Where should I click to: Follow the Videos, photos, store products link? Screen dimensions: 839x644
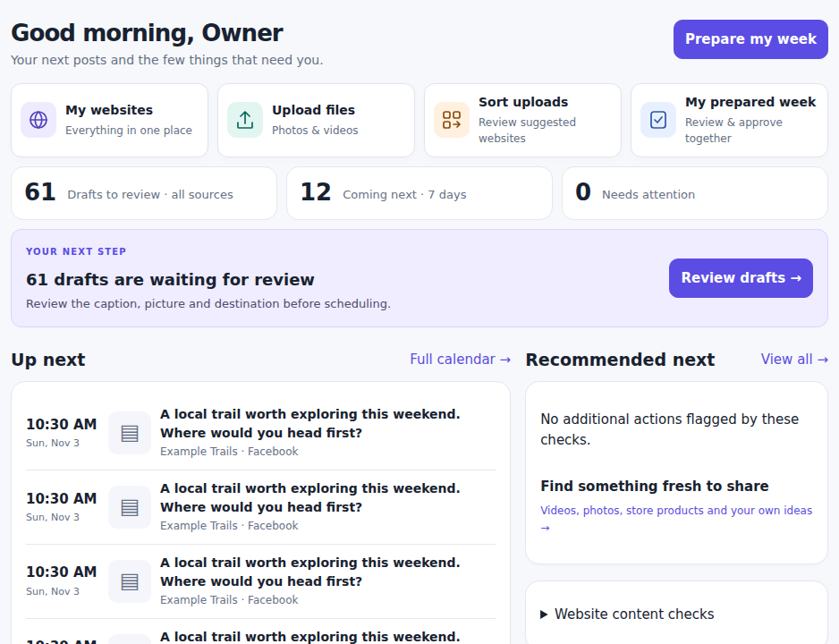point(676,518)
